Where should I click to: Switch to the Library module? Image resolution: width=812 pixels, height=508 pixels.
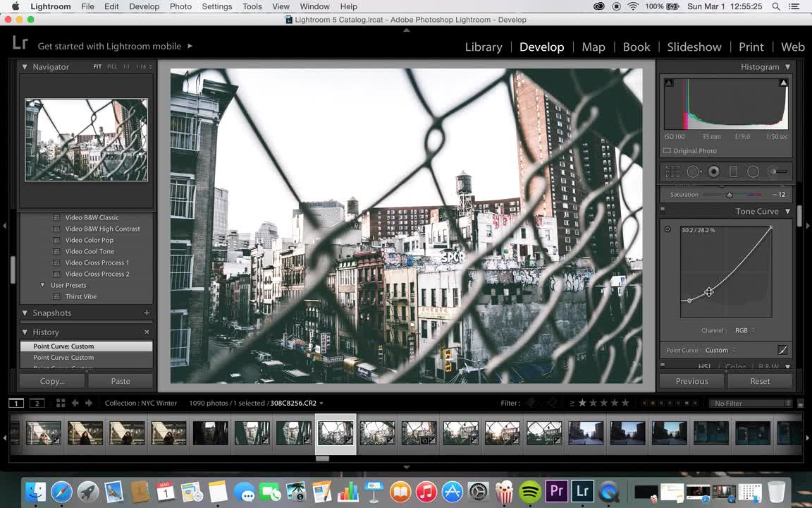483,47
